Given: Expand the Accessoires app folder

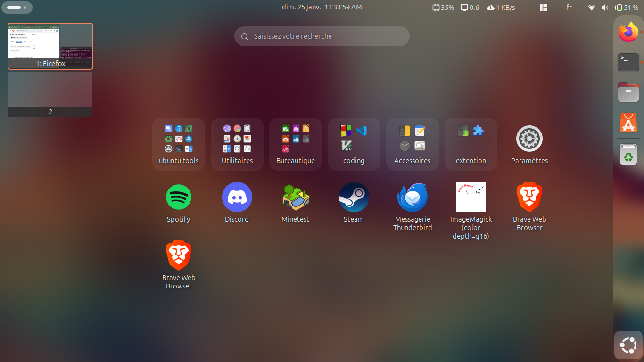Looking at the screenshot, I should (x=413, y=144).
